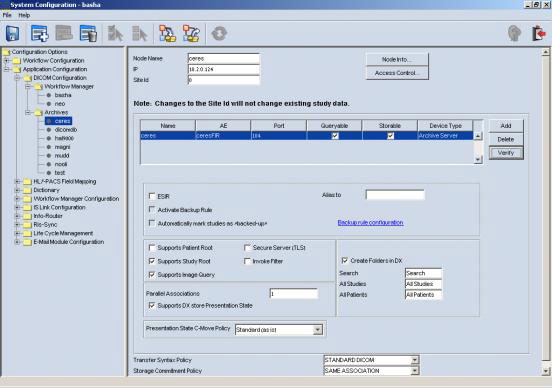Viewport: 552px width, 388px height.
Task: Click the export-from-folder network toolbar icon
Action: pos(191,33)
